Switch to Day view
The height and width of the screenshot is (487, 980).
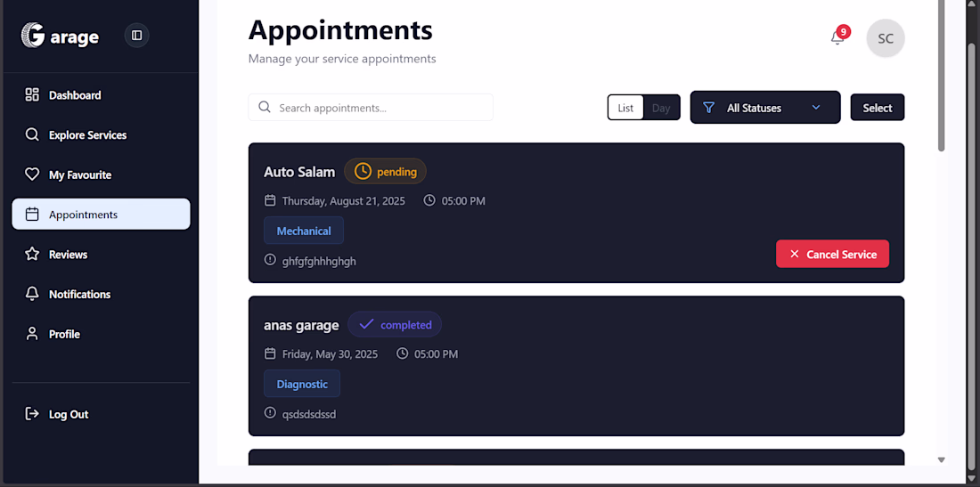661,108
